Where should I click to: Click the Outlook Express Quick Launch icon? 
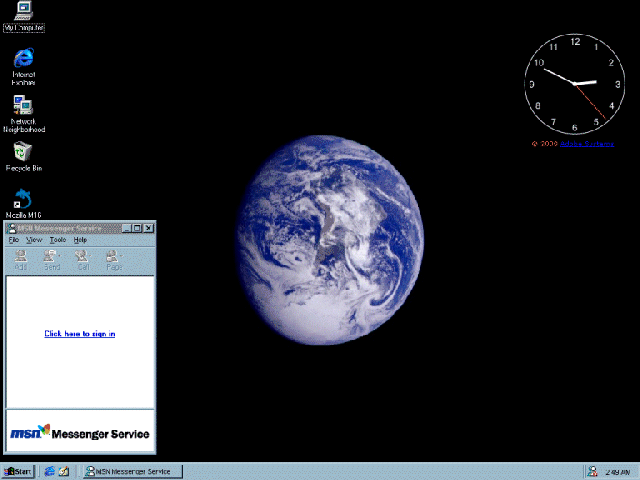click(64, 471)
